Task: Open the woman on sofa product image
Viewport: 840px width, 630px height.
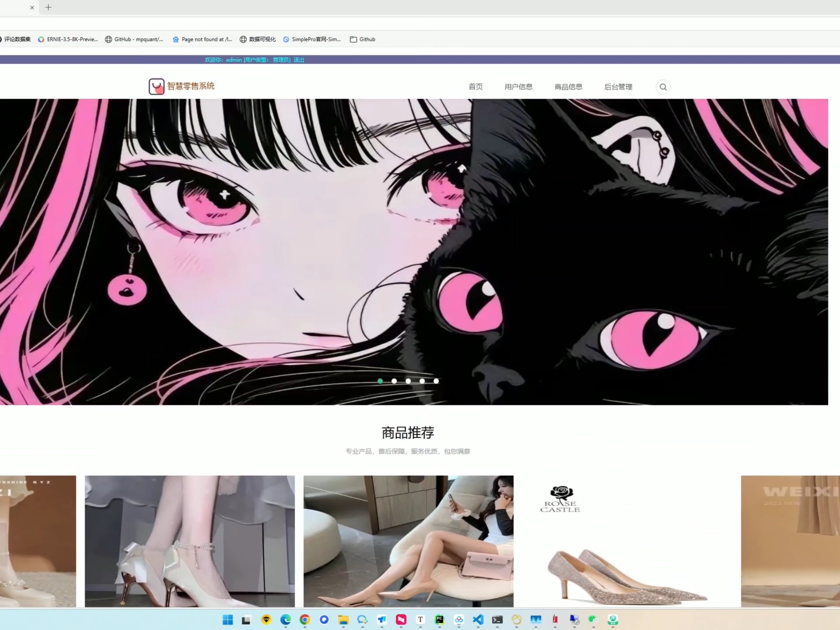Action: point(409,541)
